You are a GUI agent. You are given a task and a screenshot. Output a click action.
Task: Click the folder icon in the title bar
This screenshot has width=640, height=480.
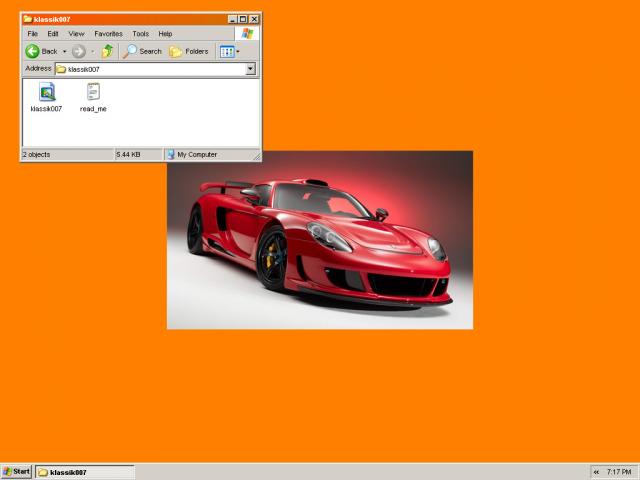point(27,19)
